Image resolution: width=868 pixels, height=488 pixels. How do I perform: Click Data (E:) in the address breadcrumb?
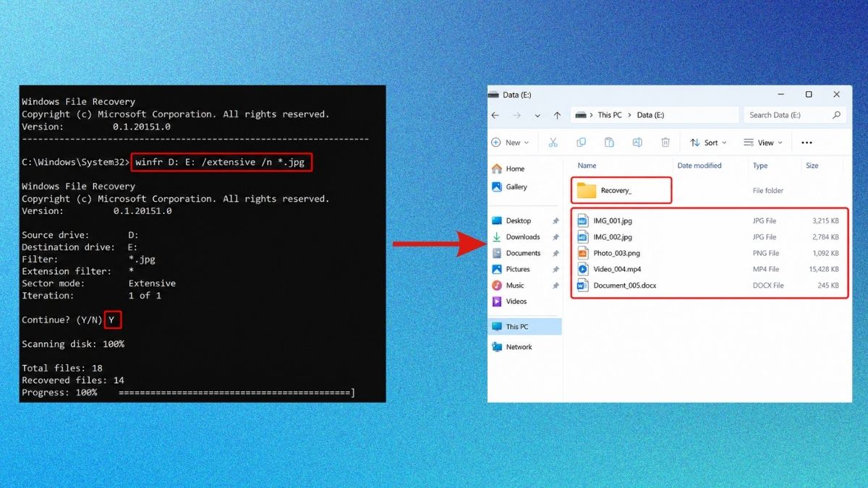click(x=650, y=115)
